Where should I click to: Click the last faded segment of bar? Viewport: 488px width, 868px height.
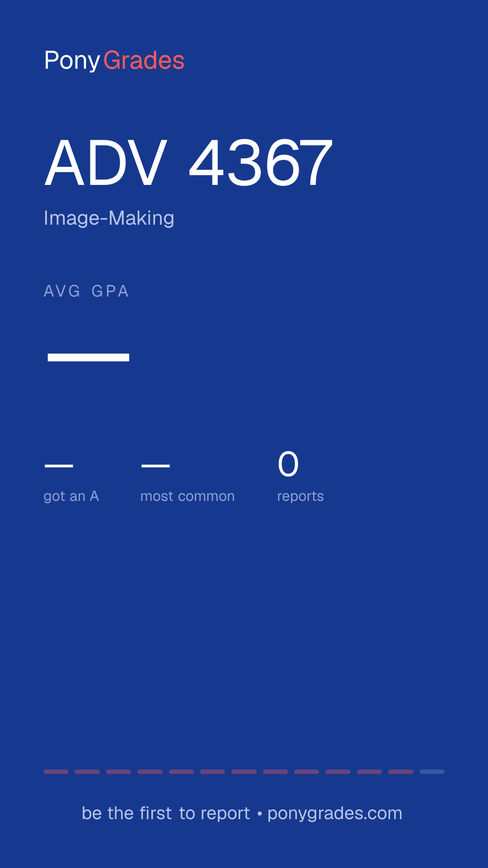432,772
